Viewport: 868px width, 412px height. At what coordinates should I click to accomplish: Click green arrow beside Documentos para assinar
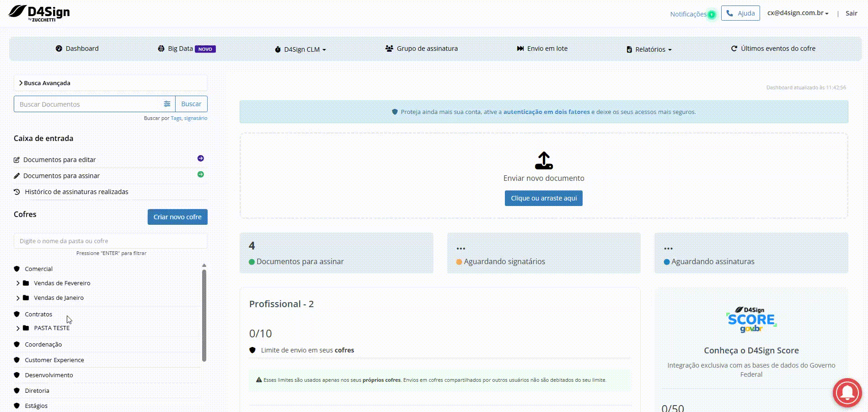tap(201, 174)
